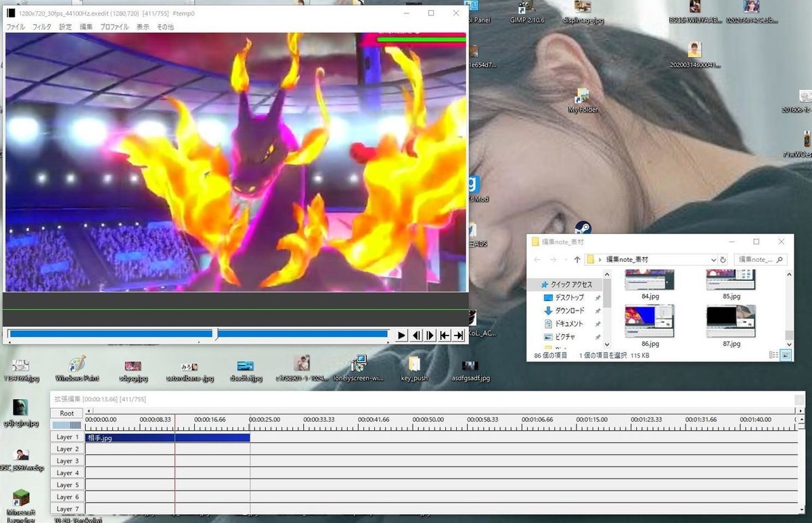Open the 編集 menu in AviUtl
Image resolution: width=812 pixels, height=523 pixels.
(86, 27)
